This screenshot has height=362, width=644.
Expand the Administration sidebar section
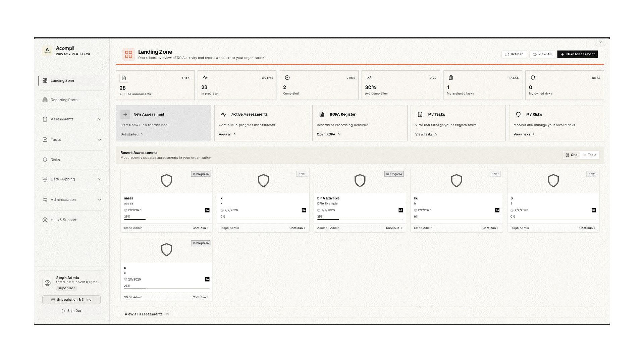tap(100, 200)
